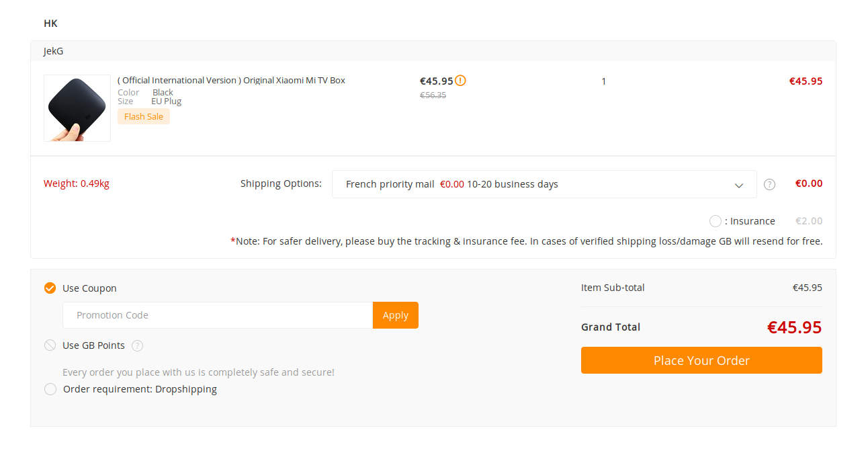Click the Use Coupon label text
The width and height of the screenshot is (868, 457).
coord(89,288)
